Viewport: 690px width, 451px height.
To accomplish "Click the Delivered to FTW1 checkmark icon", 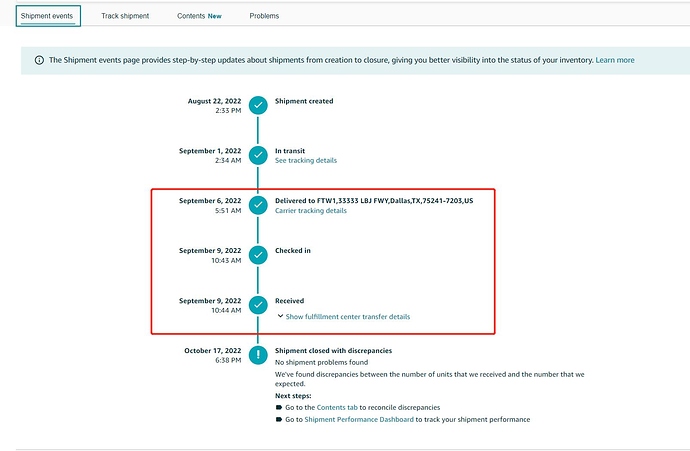I will (258, 204).
